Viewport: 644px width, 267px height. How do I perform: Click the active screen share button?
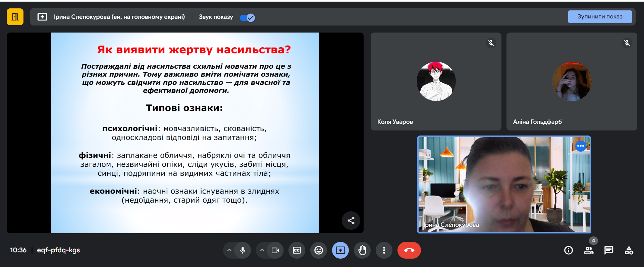tap(340, 250)
